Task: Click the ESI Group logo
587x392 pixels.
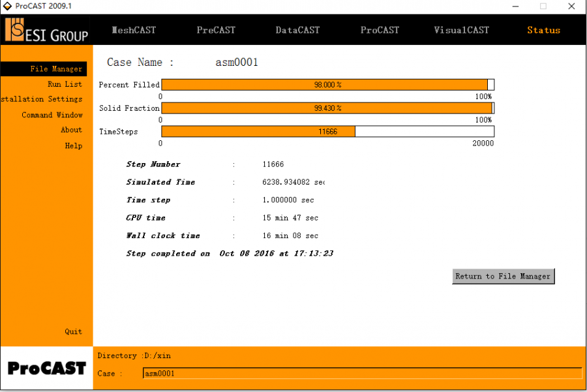Action: coord(46,30)
